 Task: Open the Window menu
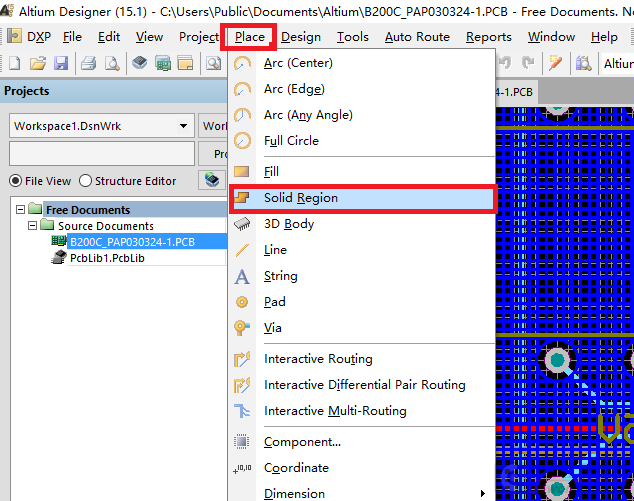pyautogui.click(x=551, y=37)
